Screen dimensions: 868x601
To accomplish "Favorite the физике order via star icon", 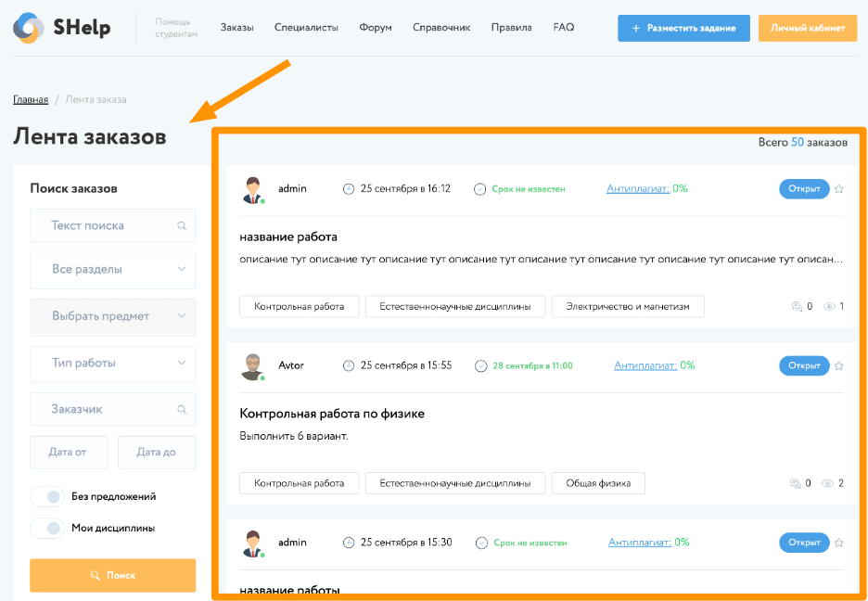I will coord(839,365).
